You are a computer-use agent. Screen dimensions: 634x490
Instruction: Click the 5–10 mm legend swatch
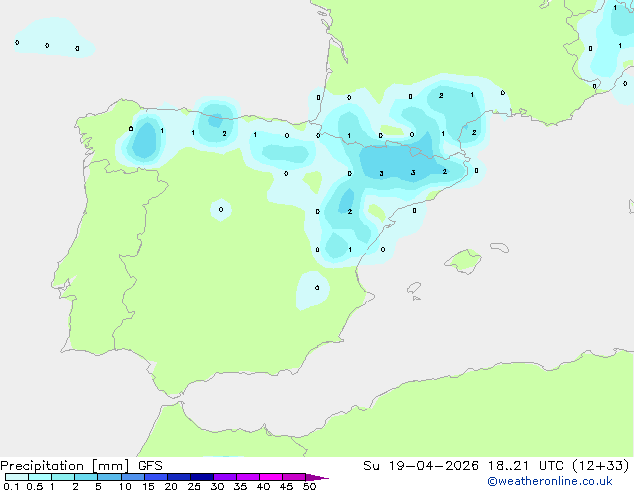click(x=109, y=477)
